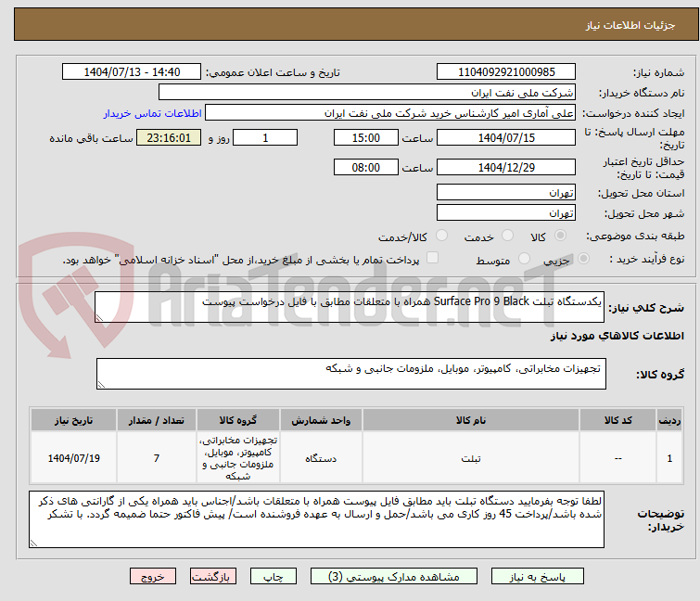Click the resize handle of description textarea
700x601 pixels.
(x=99, y=318)
